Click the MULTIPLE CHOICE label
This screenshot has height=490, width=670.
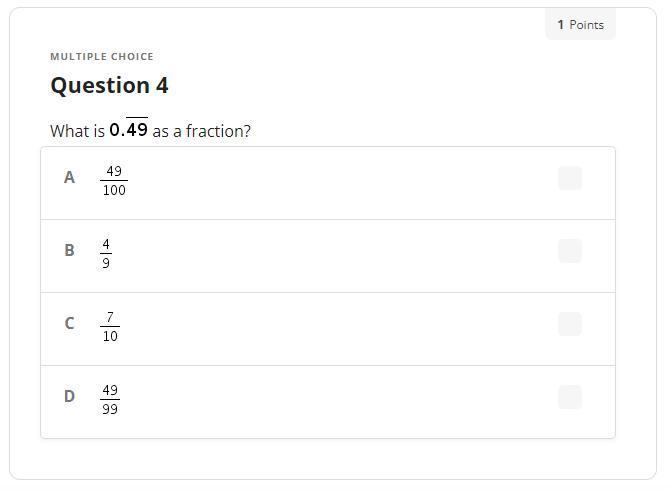pos(102,57)
